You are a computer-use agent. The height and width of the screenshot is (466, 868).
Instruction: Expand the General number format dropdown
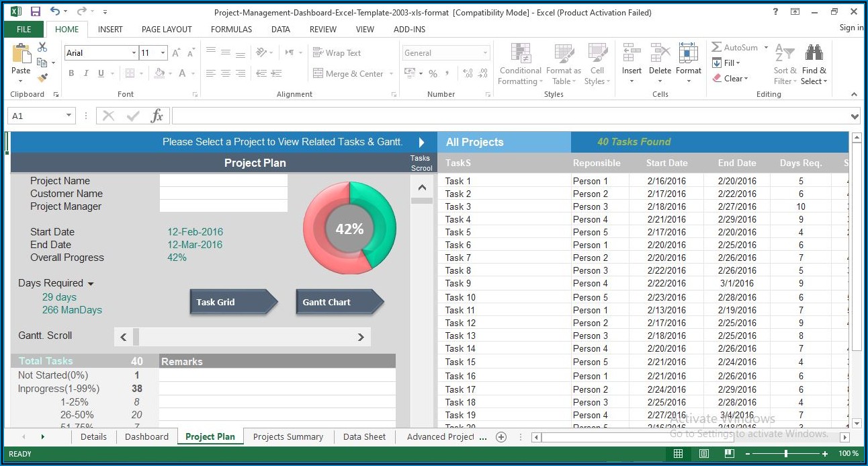485,53
